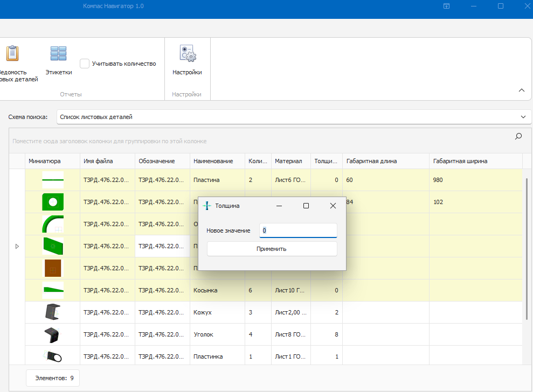Click the Новое значение input field
Viewport: 533px width, 392px height.
pos(298,230)
